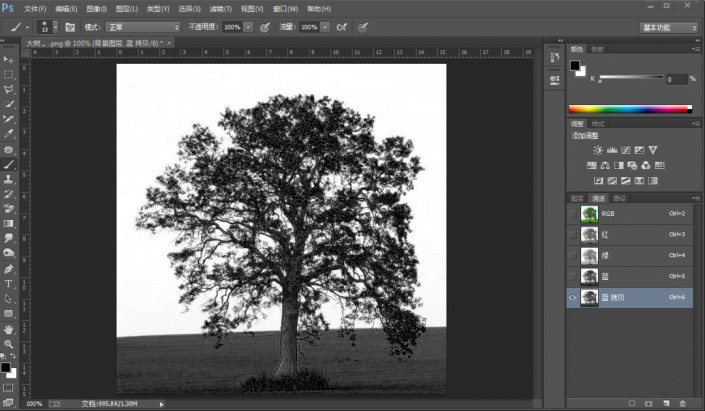Switch to the 色板 swatches tab
This screenshot has width=705, height=411.
click(597, 48)
